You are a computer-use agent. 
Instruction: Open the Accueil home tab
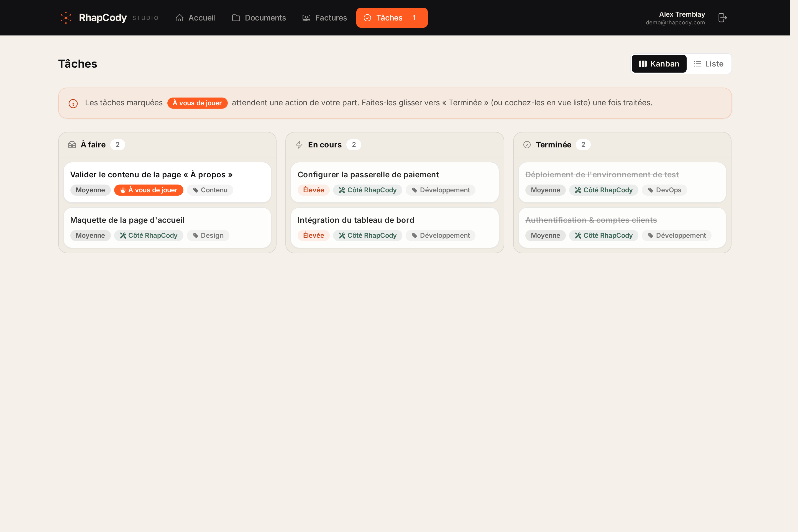coord(195,18)
